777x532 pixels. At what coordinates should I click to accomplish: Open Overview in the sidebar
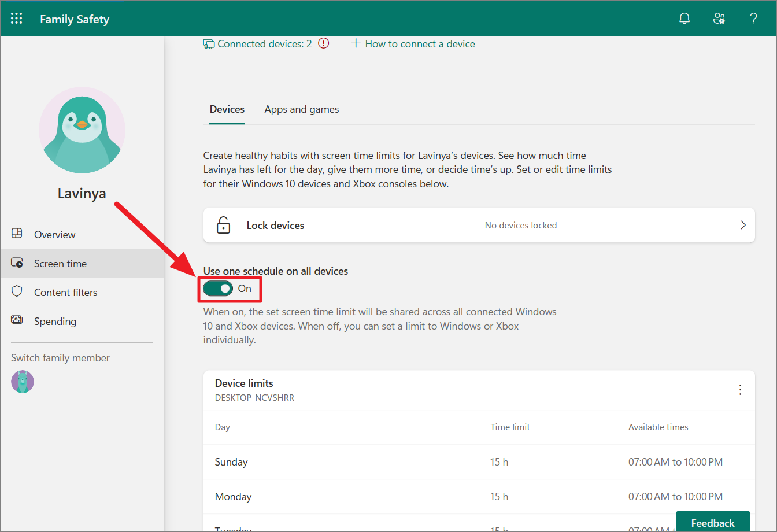(x=82, y=234)
